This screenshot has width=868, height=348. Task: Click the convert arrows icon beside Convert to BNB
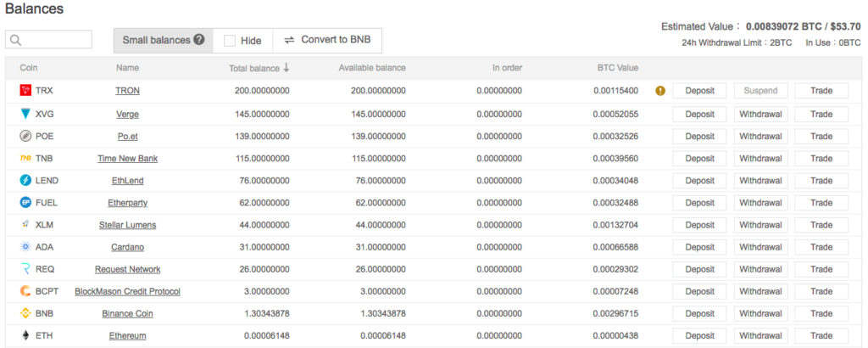(290, 40)
